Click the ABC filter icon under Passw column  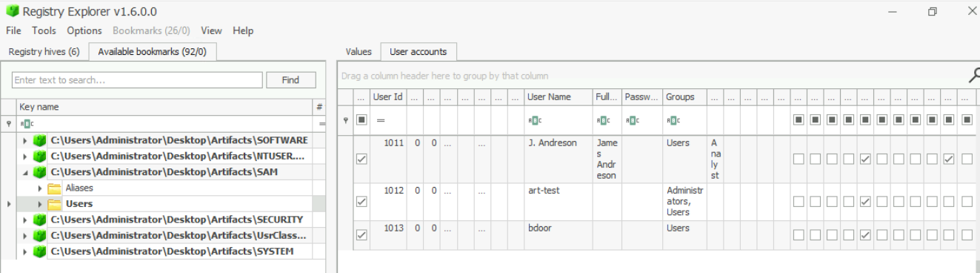pos(632,119)
